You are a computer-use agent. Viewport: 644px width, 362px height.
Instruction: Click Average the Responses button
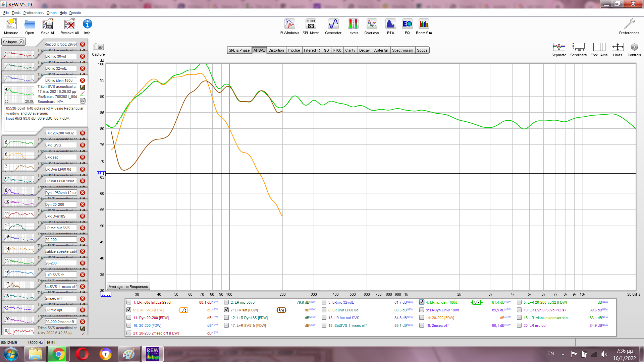click(x=128, y=287)
